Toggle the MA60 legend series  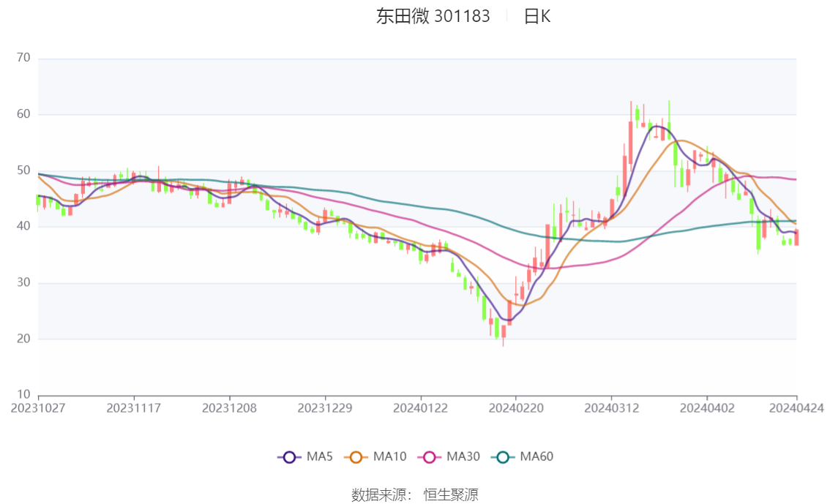[x=523, y=457]
